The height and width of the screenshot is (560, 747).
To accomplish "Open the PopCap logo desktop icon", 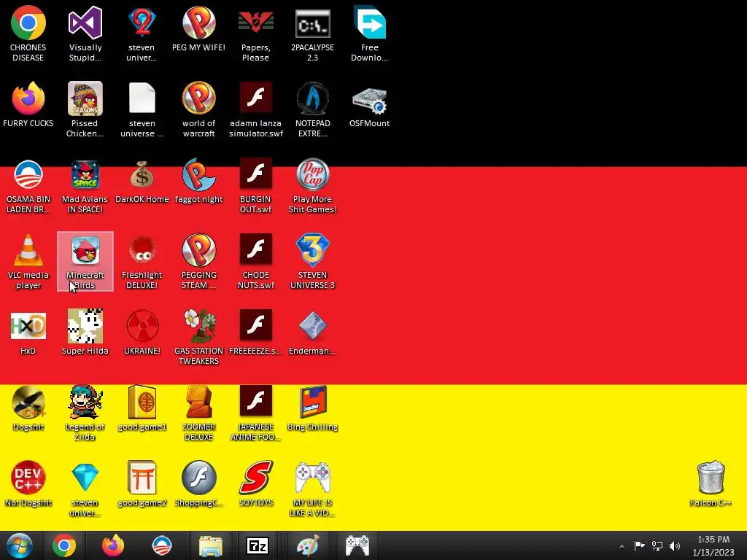I will point(312,174).
